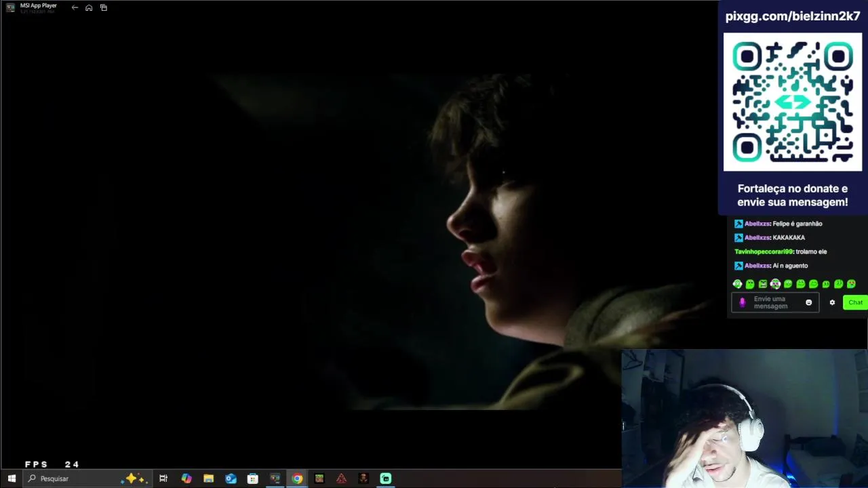This screenshot has width=868, height=488.
Task: Open the Minecraft block taskbar icon
Action: pos(319,479)
